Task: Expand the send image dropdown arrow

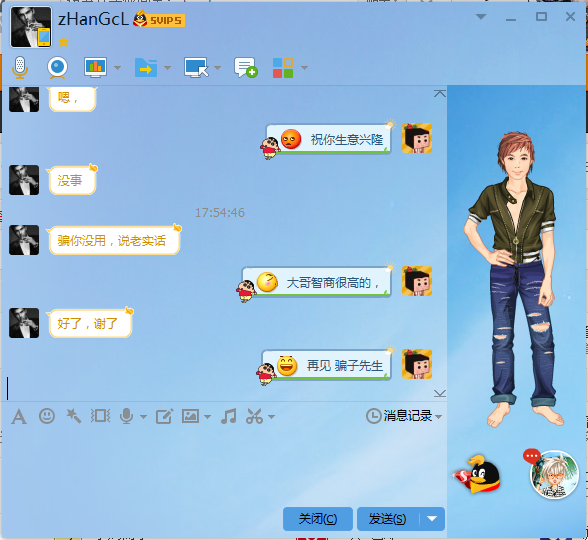Action: [207, 417]
